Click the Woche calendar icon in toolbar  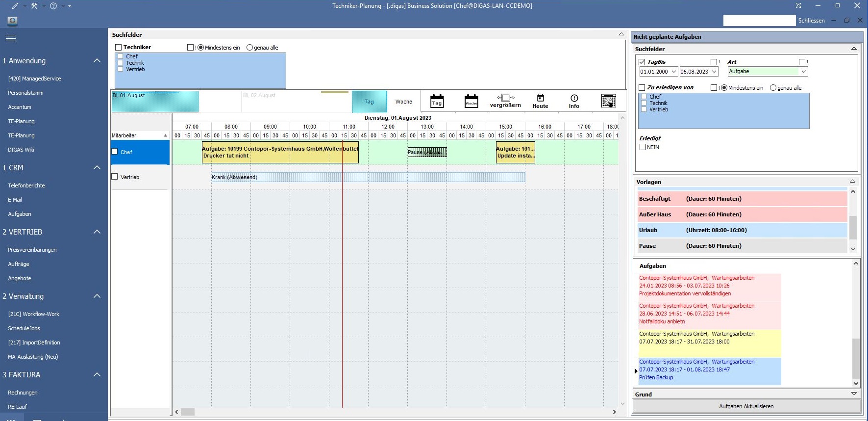(x=471, y=101)
